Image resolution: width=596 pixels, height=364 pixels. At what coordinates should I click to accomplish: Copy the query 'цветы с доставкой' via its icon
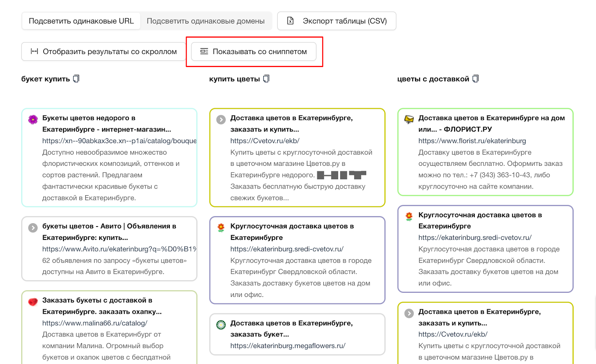click(x=476, y=79)
